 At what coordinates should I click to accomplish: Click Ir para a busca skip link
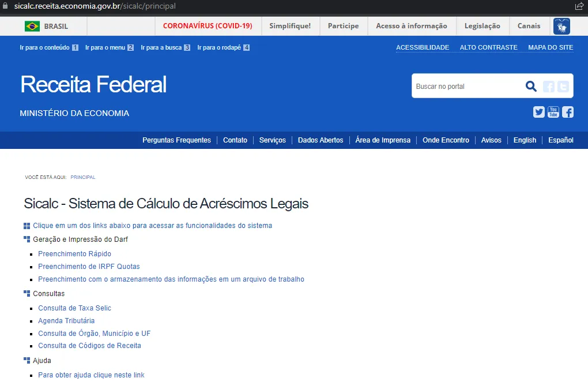(165, 47)
